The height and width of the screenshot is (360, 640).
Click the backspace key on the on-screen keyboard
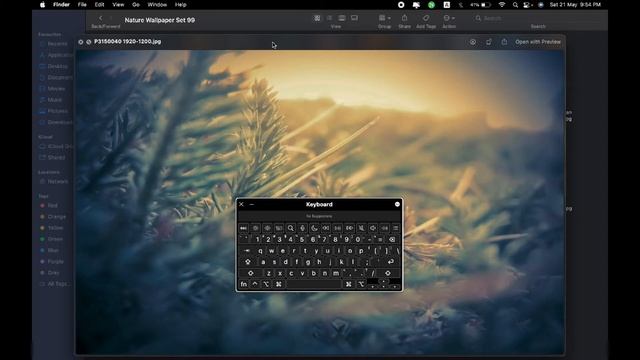(392, 240)
